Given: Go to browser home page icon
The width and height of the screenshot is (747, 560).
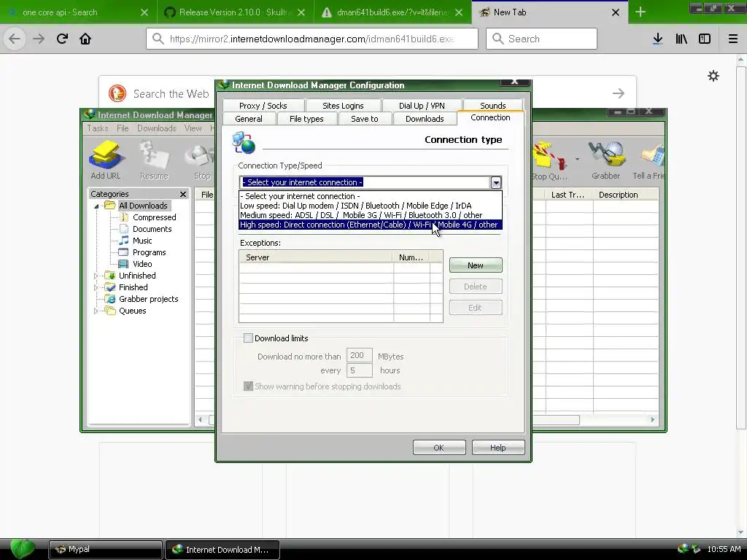Looking at the screenshot, I should (85, 39).
